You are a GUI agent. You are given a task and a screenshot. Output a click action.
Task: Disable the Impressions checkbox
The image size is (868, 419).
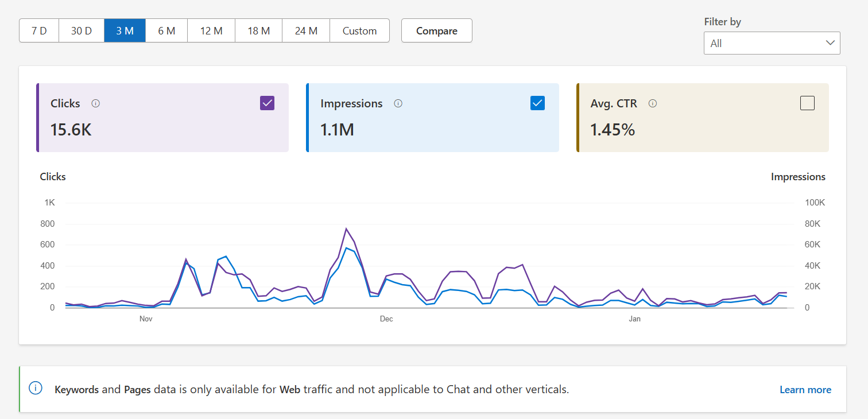click(x=537, y=103)
